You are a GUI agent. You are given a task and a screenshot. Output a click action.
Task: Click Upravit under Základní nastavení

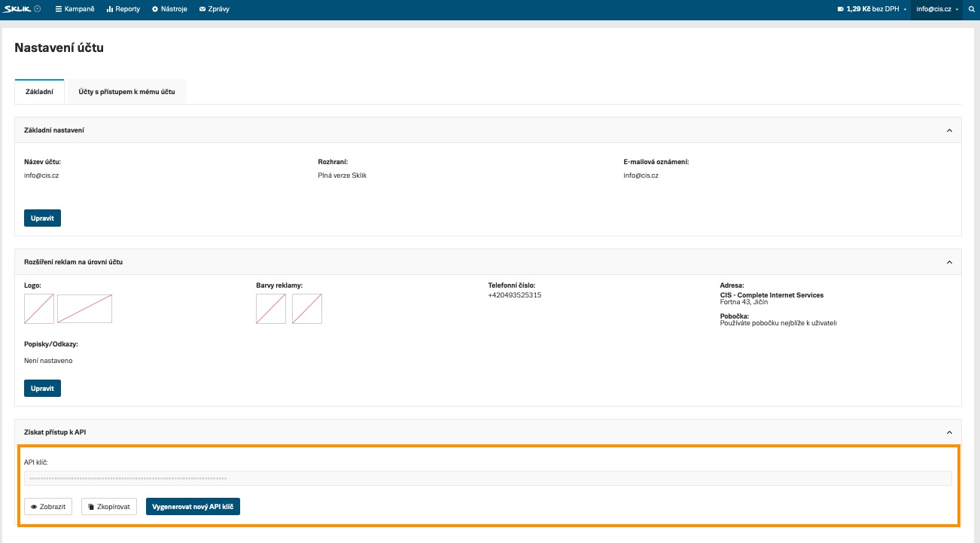pos(42,218)
